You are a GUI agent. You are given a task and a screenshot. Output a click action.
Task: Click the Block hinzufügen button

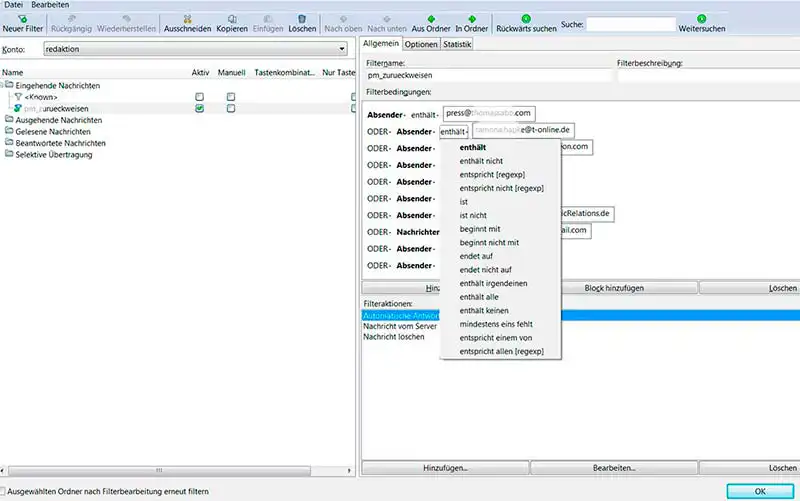pyautogui.click(x=614, y=288)
